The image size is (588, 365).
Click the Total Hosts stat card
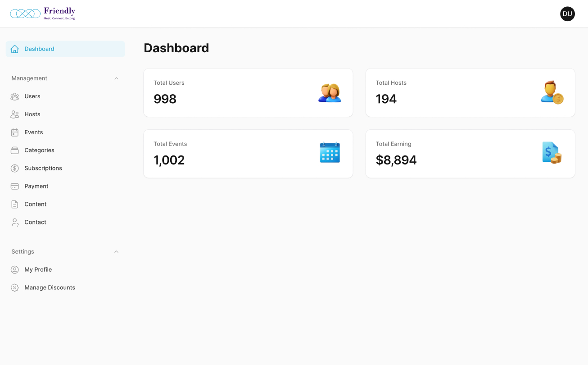click(470, 93)
